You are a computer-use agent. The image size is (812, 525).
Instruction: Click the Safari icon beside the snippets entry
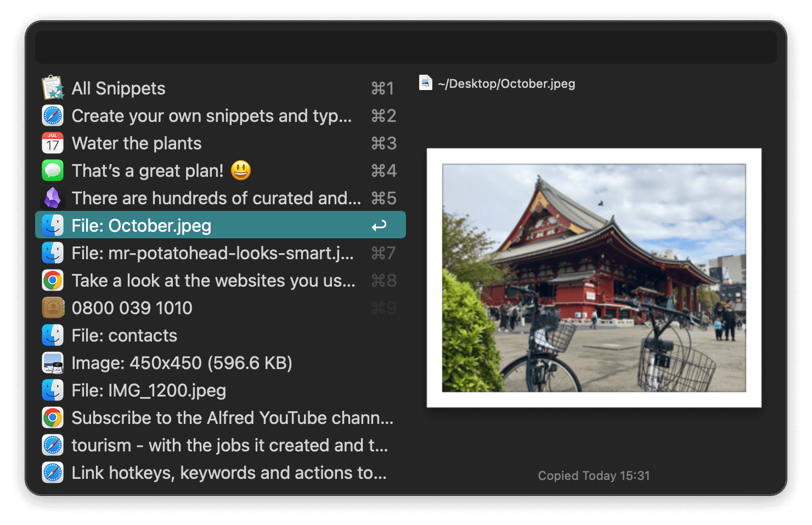point(53,115)
